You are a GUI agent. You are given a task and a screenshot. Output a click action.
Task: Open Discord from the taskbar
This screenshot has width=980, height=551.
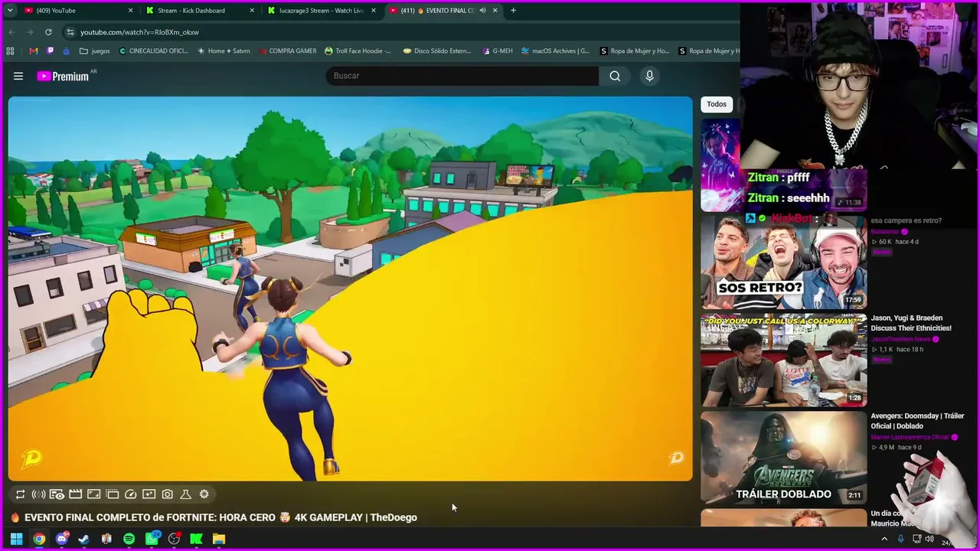click(x=62, y=539)
